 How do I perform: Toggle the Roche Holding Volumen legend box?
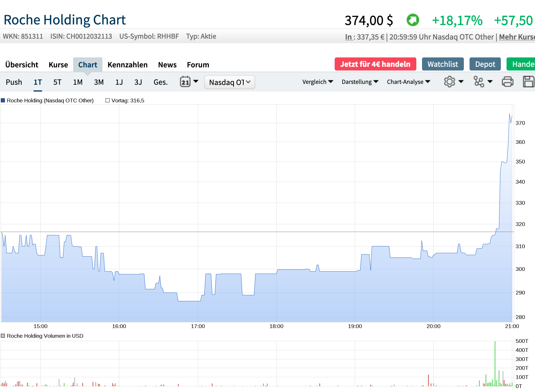[3, 336]
